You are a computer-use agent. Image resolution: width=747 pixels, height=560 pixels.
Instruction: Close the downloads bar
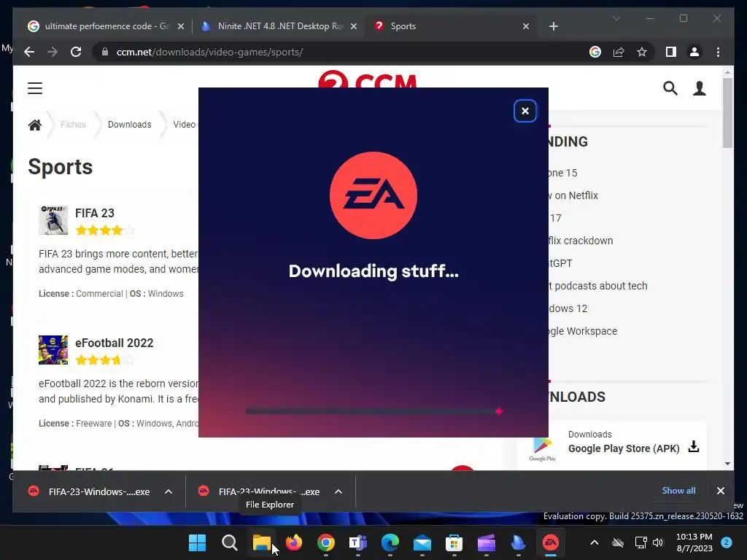(x=720, y=491)
